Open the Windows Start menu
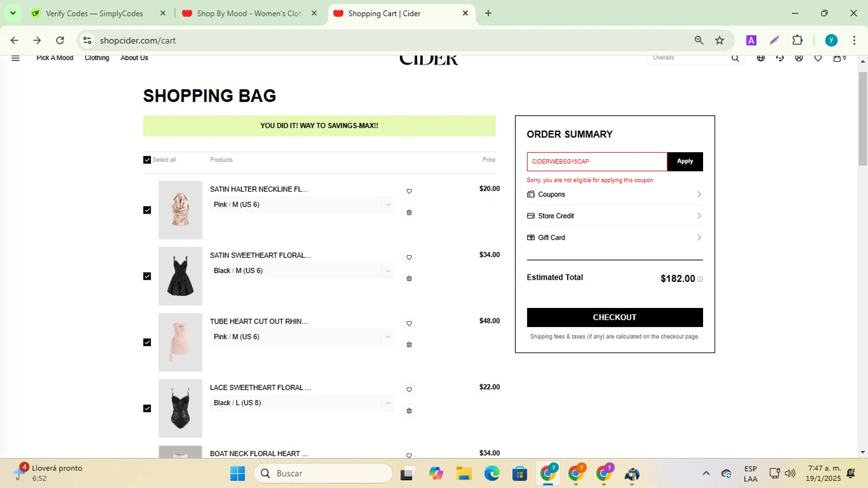868x488 pixels. pos(237,474)
